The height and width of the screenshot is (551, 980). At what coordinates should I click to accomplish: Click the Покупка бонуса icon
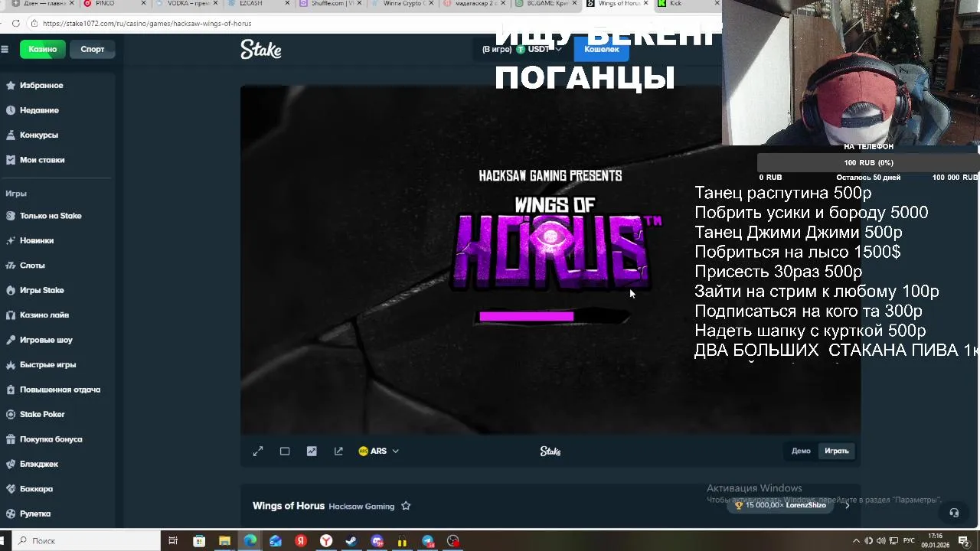point(11,439)
